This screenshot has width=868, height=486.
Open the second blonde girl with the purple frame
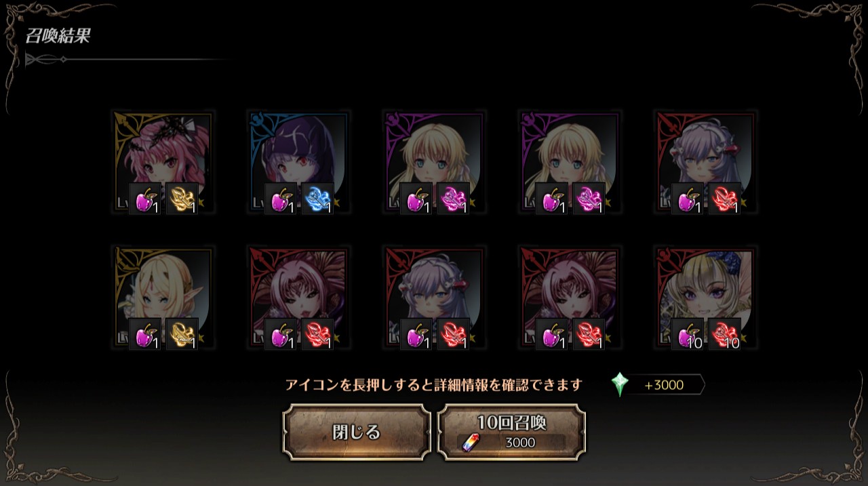click(x=570, y=163)
